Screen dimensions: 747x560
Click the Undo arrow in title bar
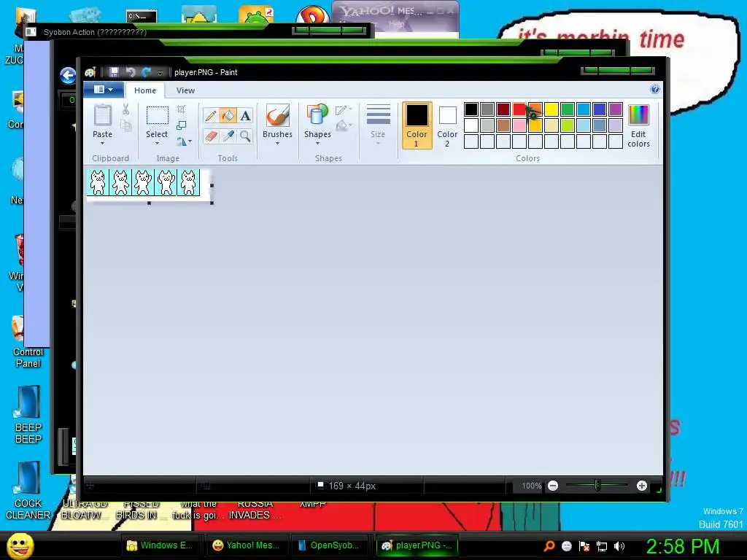[130, 72]
